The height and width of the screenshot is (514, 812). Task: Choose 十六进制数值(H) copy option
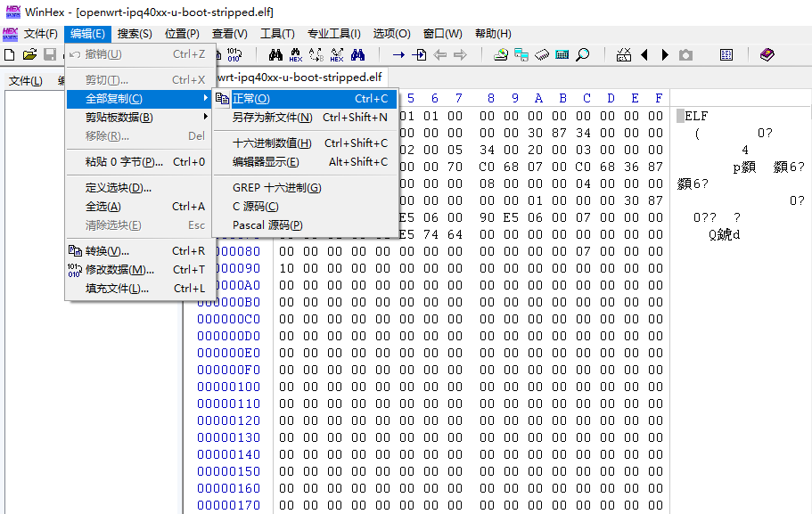coord(305,143)
